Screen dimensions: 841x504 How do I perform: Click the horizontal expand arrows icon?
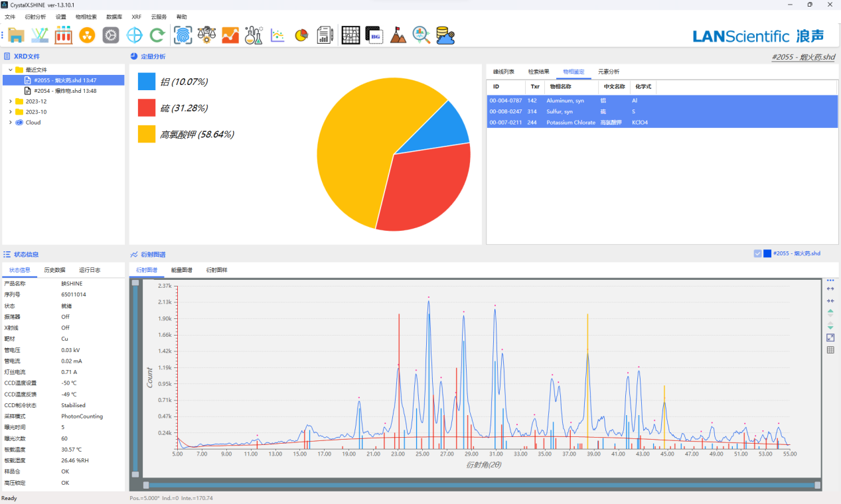coord(830,289)
